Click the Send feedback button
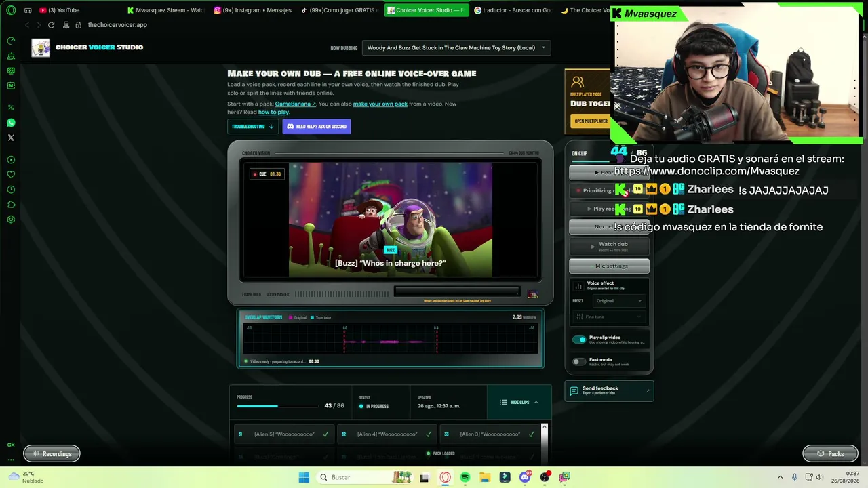868x488 pixels. pyautogui.click(x=609, y=390)
